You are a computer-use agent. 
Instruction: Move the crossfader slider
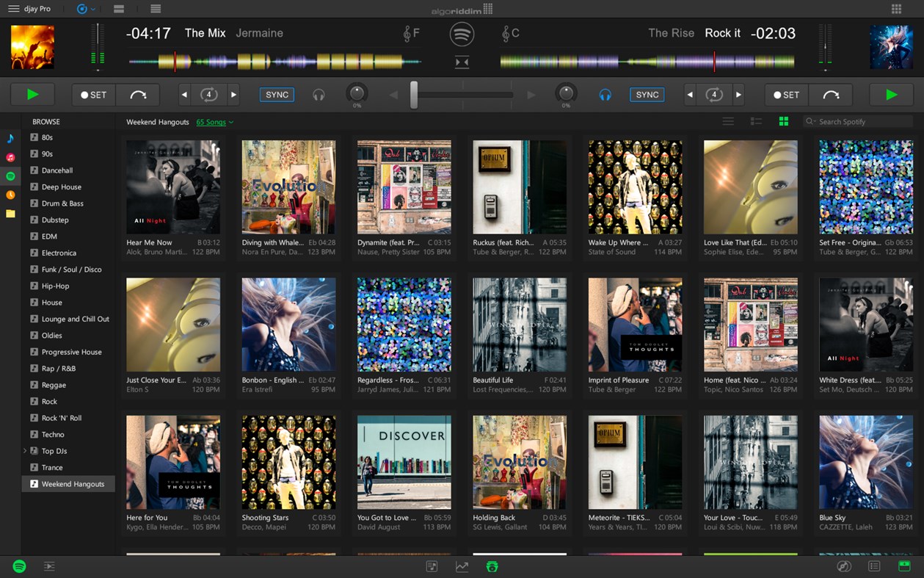point(413,95)
